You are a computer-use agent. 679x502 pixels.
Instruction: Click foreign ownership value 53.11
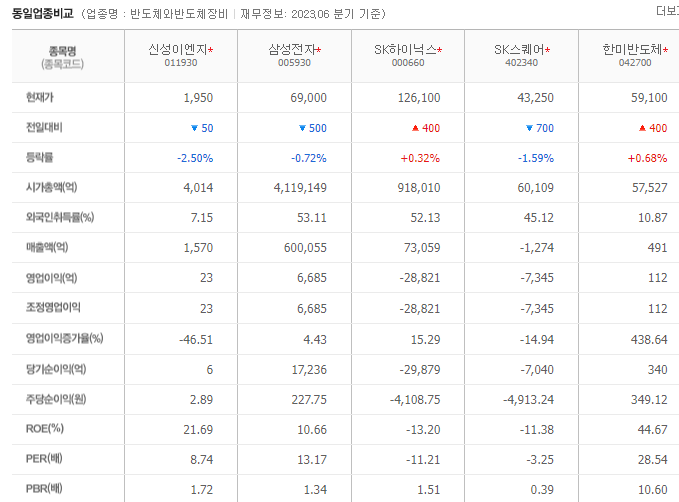point(312,217)
